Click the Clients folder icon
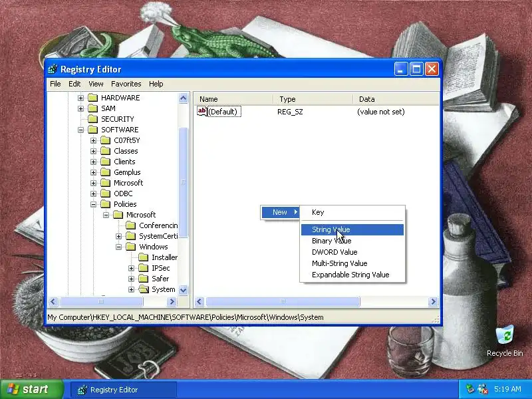 pos(106,162)
